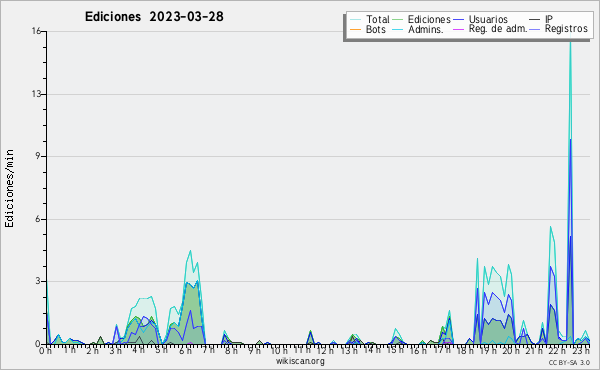Click y-axis value 16

click(x=36, y=31)
